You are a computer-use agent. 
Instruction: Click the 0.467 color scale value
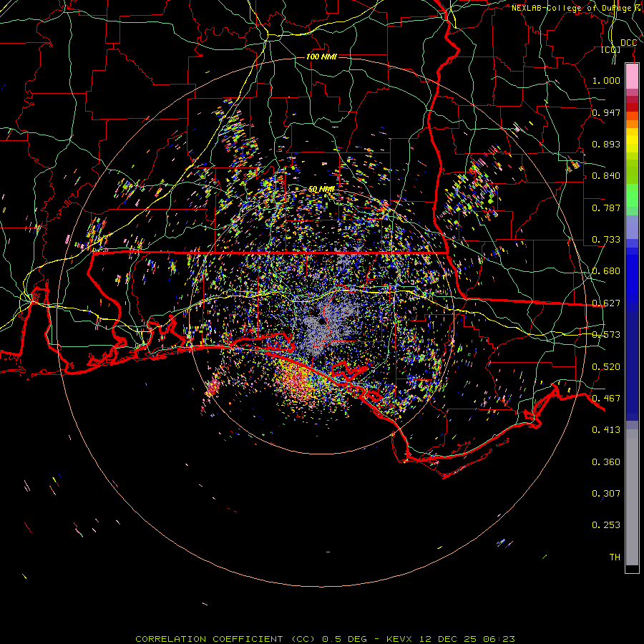[606, 399]
